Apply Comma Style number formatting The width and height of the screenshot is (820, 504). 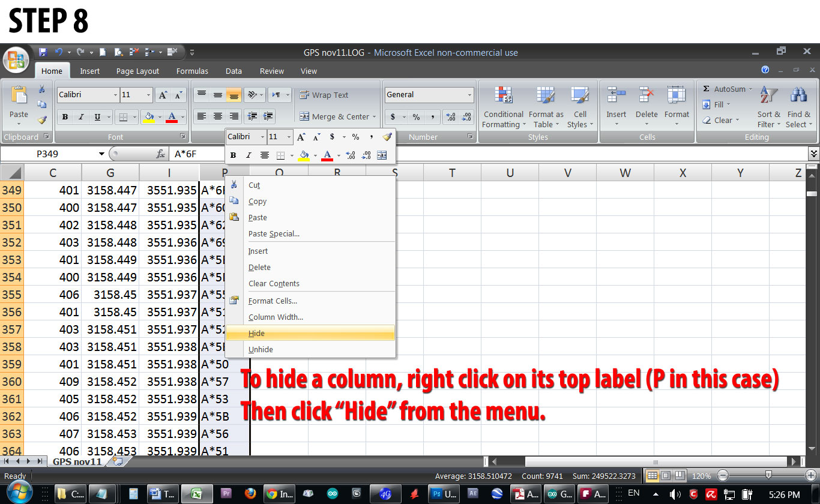point(433,116)
